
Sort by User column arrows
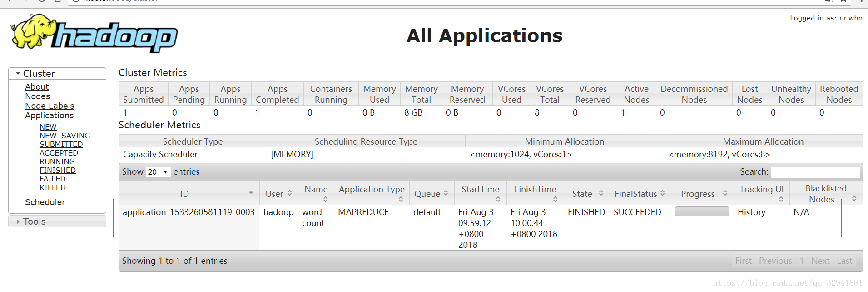coord(290,193)
